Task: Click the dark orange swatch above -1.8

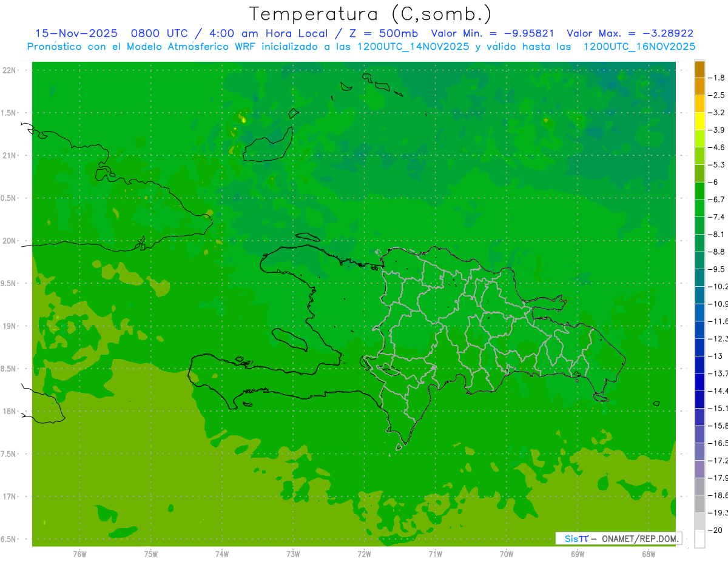Action: click(x=699, y=69)
